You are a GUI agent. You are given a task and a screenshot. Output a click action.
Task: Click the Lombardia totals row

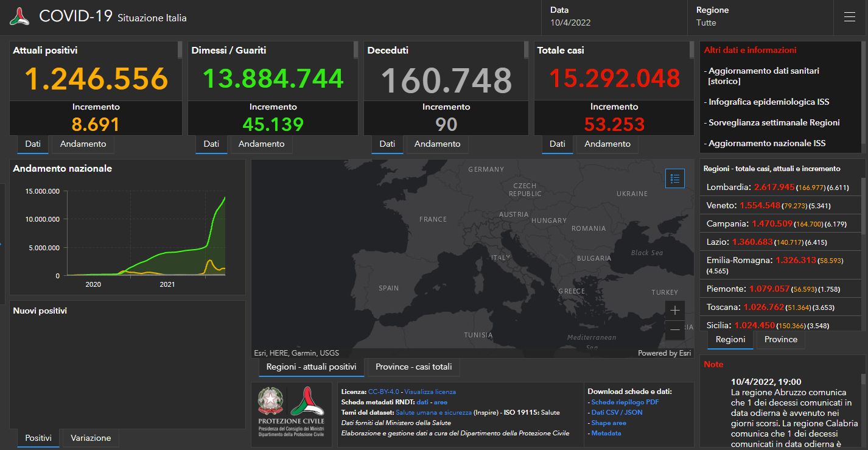point(780,187)
